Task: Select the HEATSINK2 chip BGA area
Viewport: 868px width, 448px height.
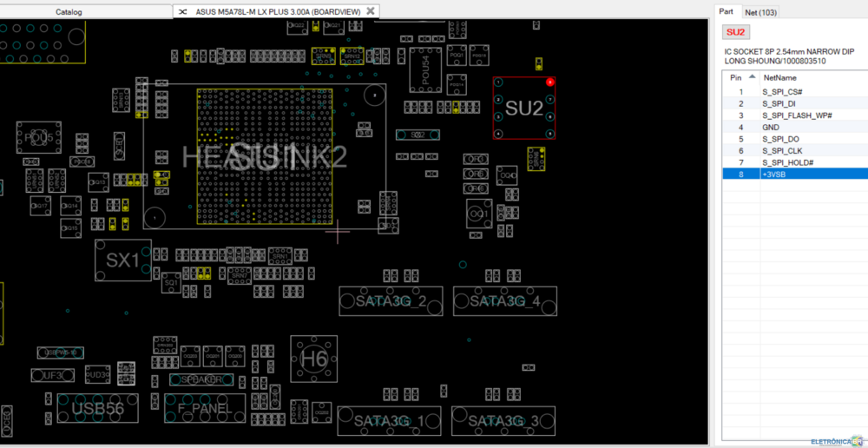Action: coord(265,157)
